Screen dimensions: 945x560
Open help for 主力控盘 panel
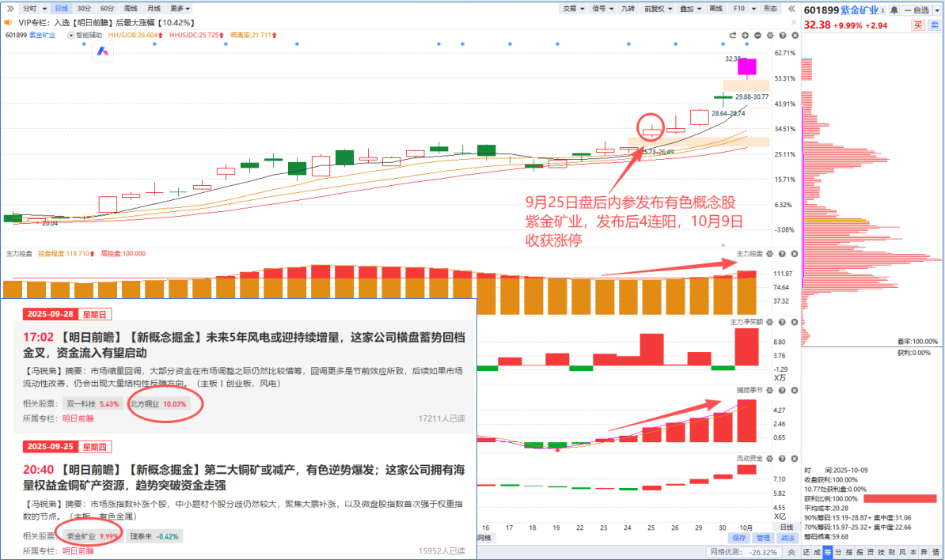pyautogui.click(x=782, y=254)
